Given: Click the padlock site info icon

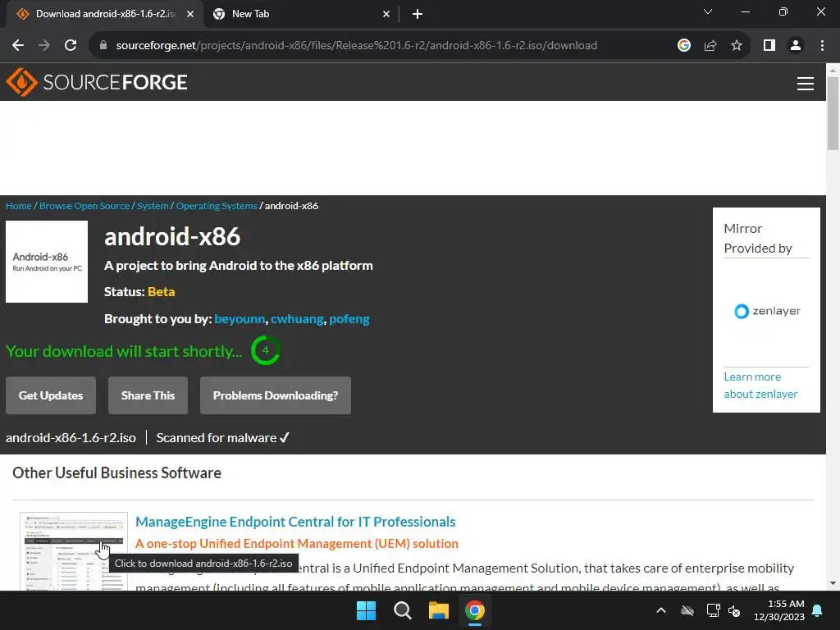Looking at the screenshot, I should [x=103, y=46].
